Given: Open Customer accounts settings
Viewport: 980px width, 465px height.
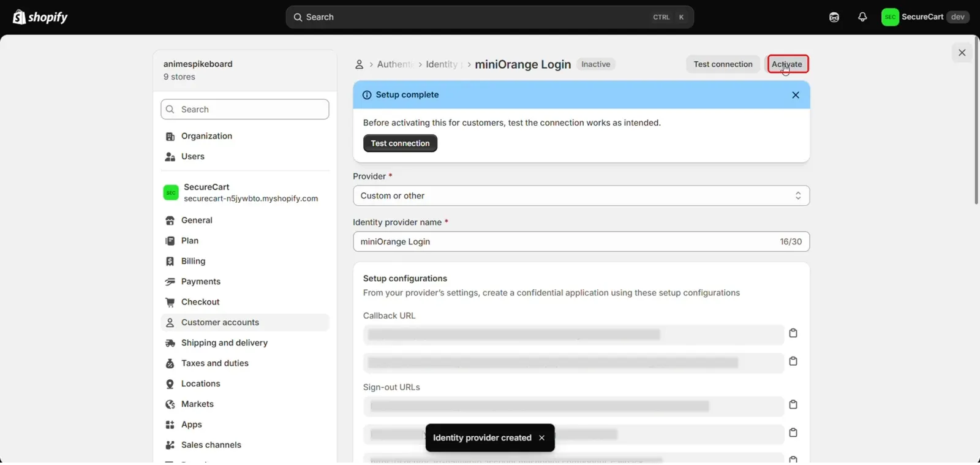Looking at the screenshot, I should click(245, 323).
